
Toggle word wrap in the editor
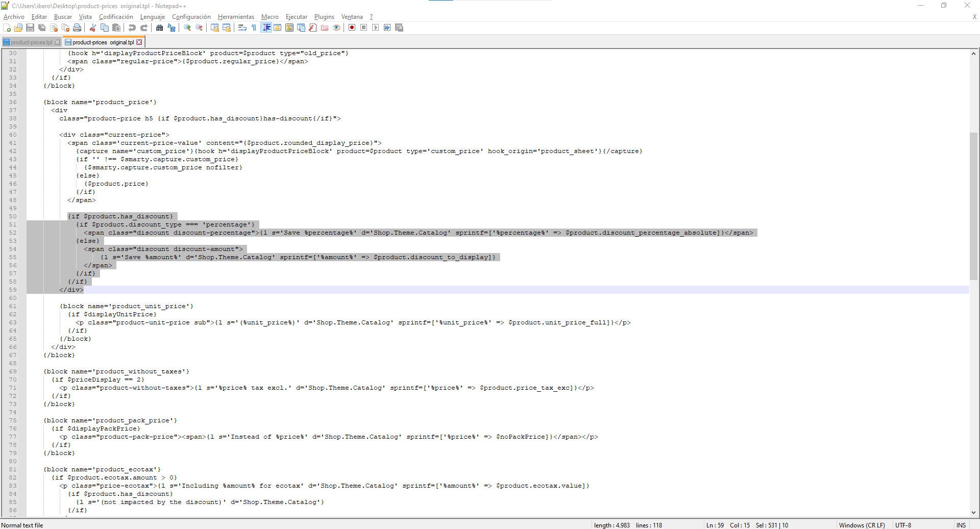tap(242, 28)
